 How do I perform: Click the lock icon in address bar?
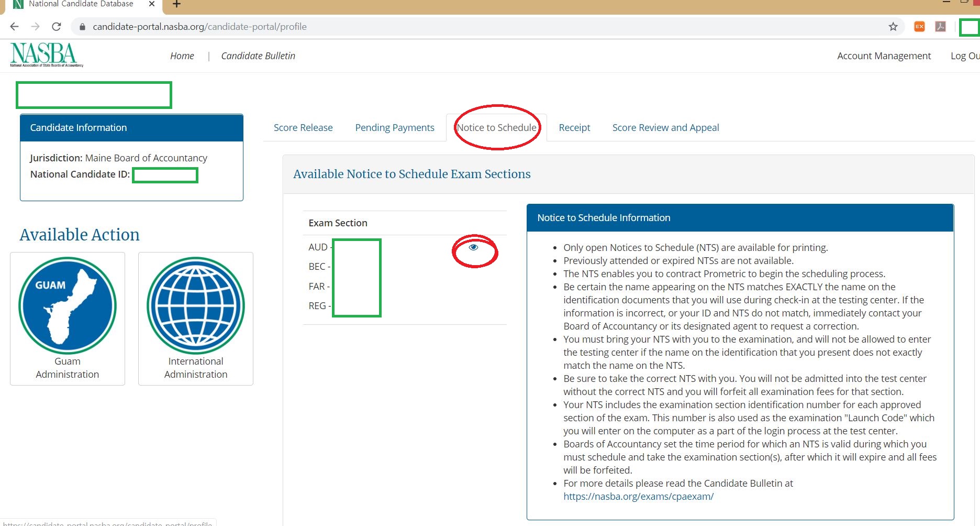82,27
